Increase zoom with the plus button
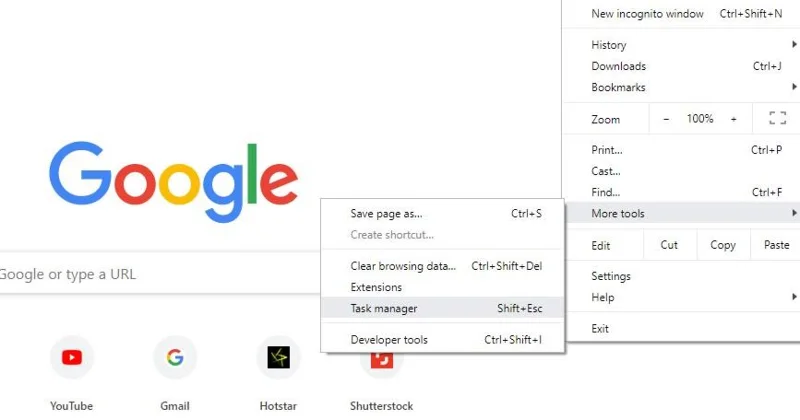Image resolution: width=800 pixels, height=420 pixels. [733, 119]
